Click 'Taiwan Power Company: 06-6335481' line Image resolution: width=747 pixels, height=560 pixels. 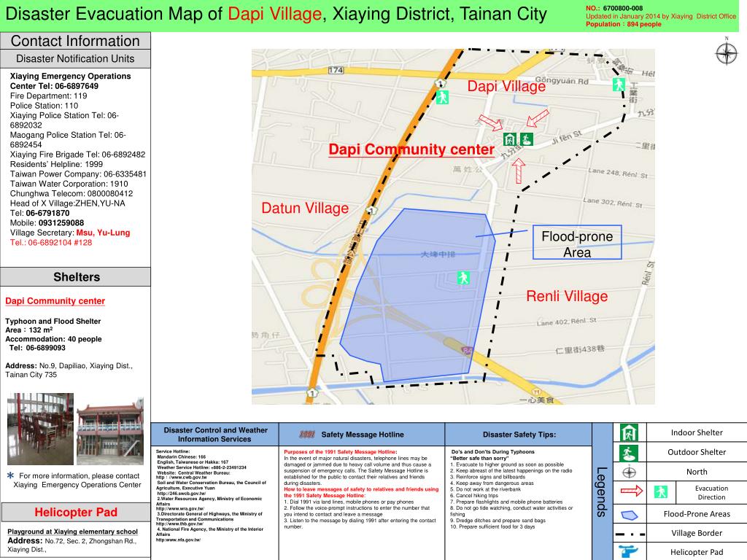pos(78,174)
